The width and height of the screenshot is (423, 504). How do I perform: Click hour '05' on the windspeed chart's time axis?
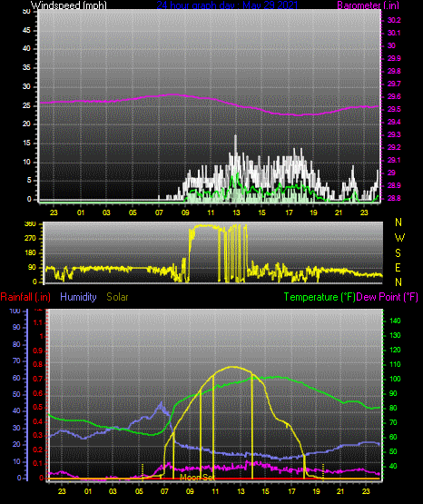pyautogui.click(x=133, y=212)
